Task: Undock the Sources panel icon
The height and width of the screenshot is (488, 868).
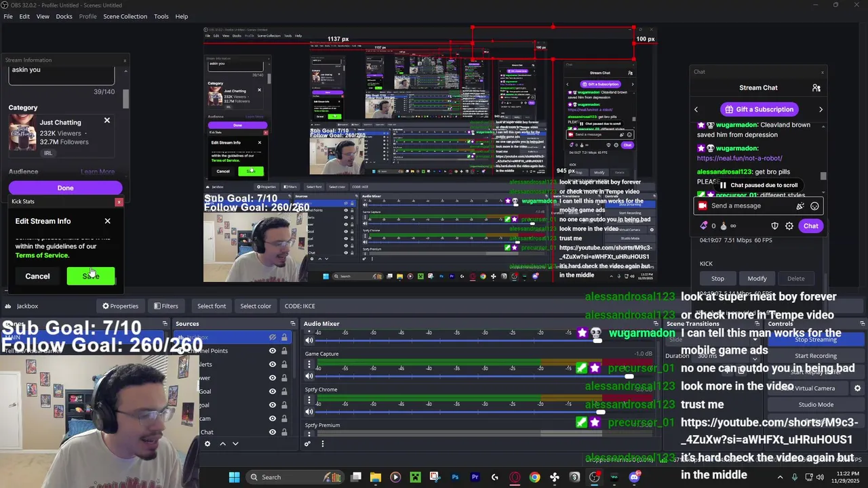Action: pyautogui.click(x=293, y=324)
